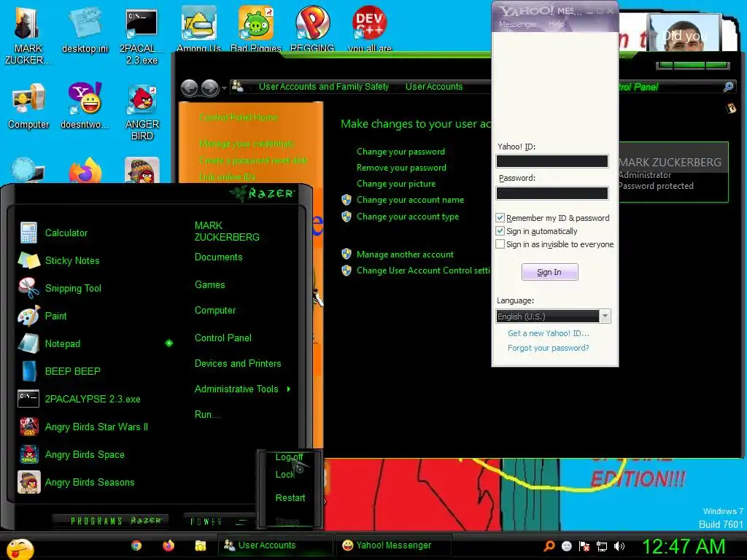Click the 12:47 AM taskbar clock
The image size is (747, 560).
(683, 546)
